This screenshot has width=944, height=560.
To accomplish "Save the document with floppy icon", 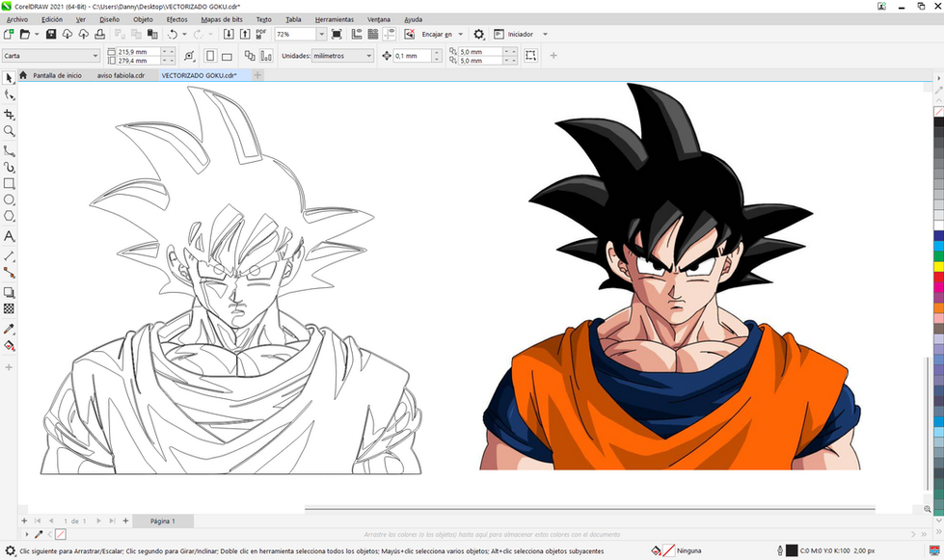I will click(50, 35).
